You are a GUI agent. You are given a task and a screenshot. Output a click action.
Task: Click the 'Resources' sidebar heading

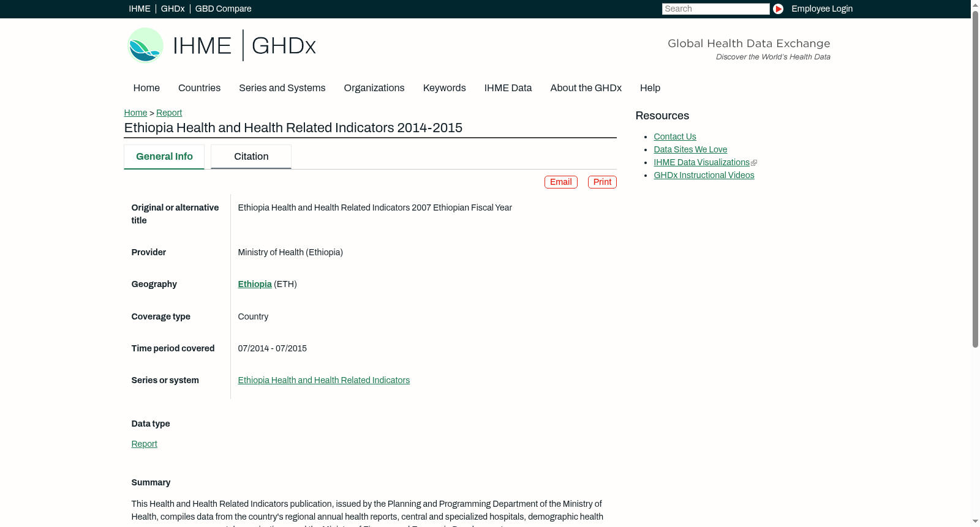[662, 116]
